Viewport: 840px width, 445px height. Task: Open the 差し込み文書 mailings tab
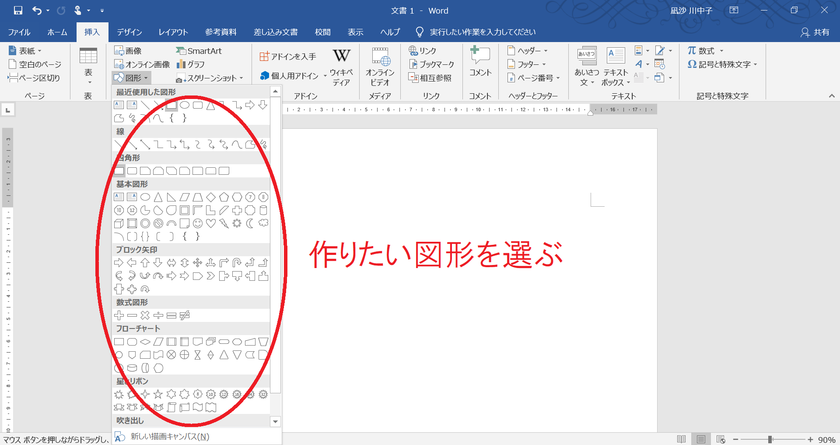pyautogui.click(x=276, y=32)
